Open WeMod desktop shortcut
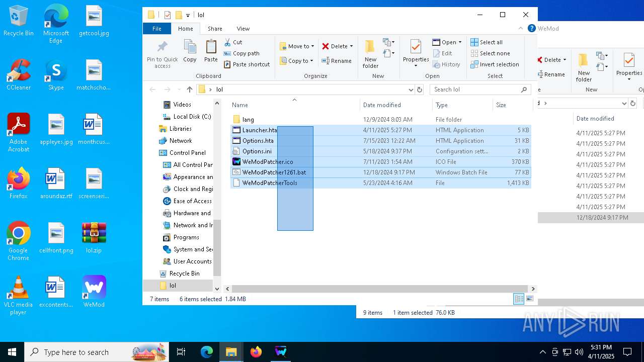 (94, 292)
